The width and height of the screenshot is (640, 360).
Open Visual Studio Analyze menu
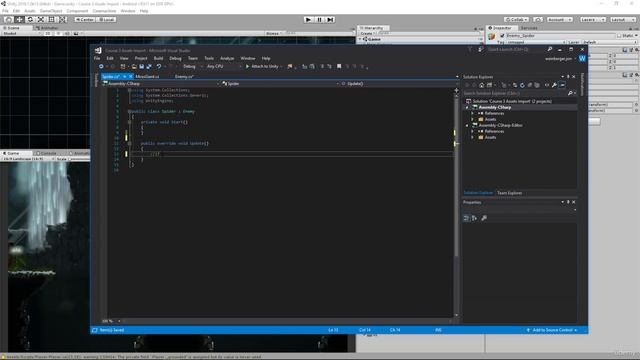tap(227, 58)
